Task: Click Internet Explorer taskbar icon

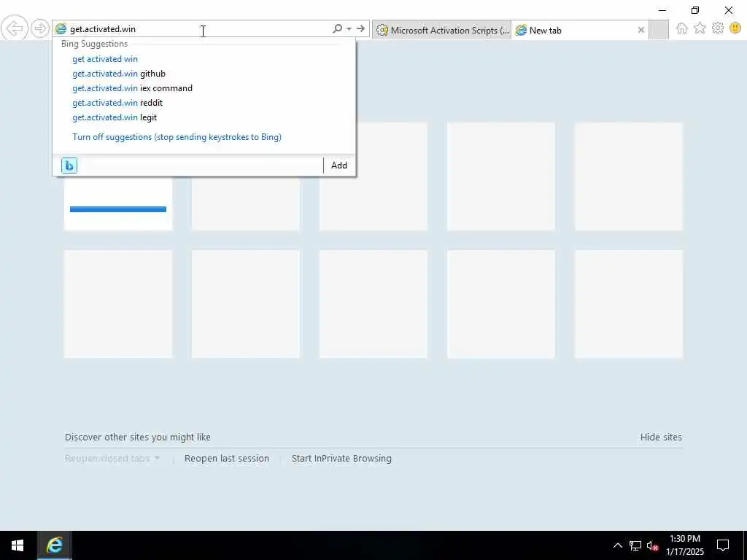Action: (55, 545)
